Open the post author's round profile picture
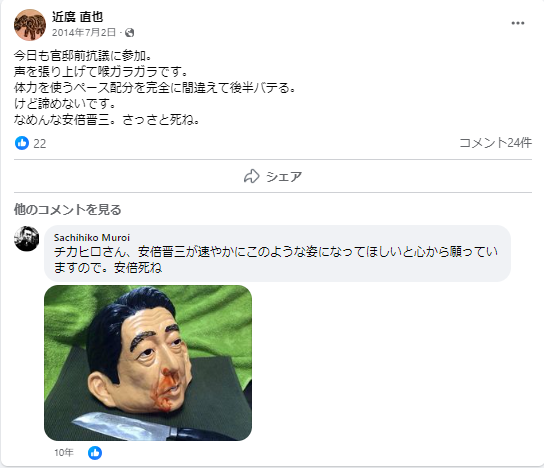This screenshot has width=544, height=468. 30,25
